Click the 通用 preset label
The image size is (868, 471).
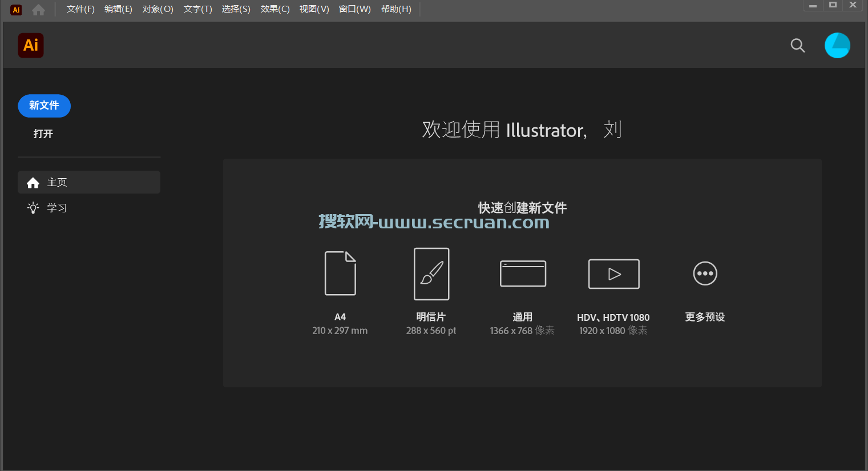pyautogui.click(x=523, y=317)
